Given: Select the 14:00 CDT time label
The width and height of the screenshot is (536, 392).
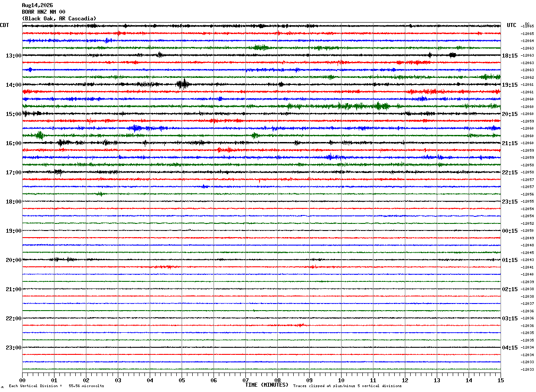Looking at the screenshot, I should (14, 85).
